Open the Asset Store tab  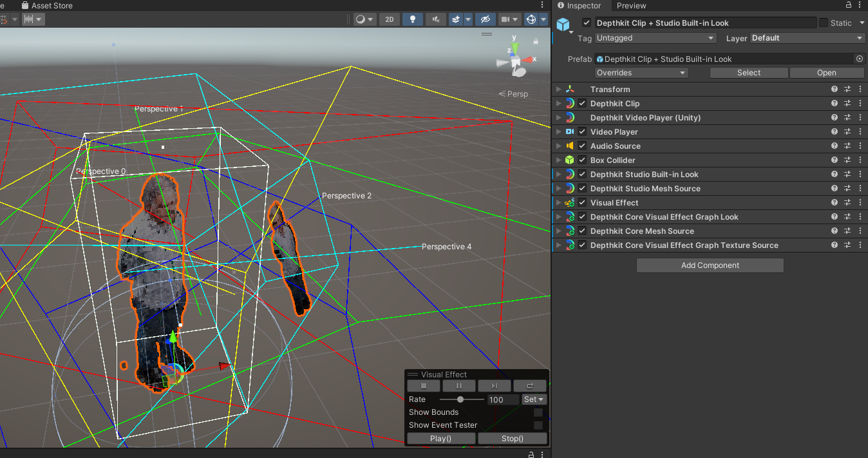click(x=52, y=6)
